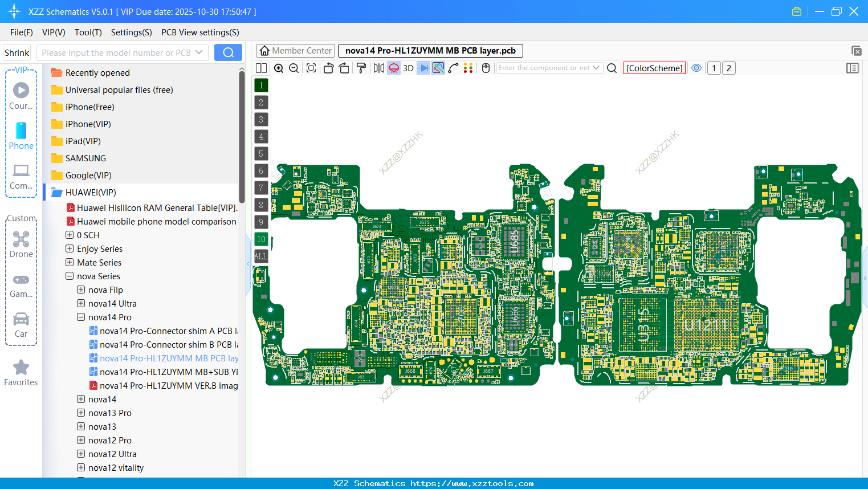Focus the component or net input field
Screen dimensions: 868x489
tap(543, 68)
